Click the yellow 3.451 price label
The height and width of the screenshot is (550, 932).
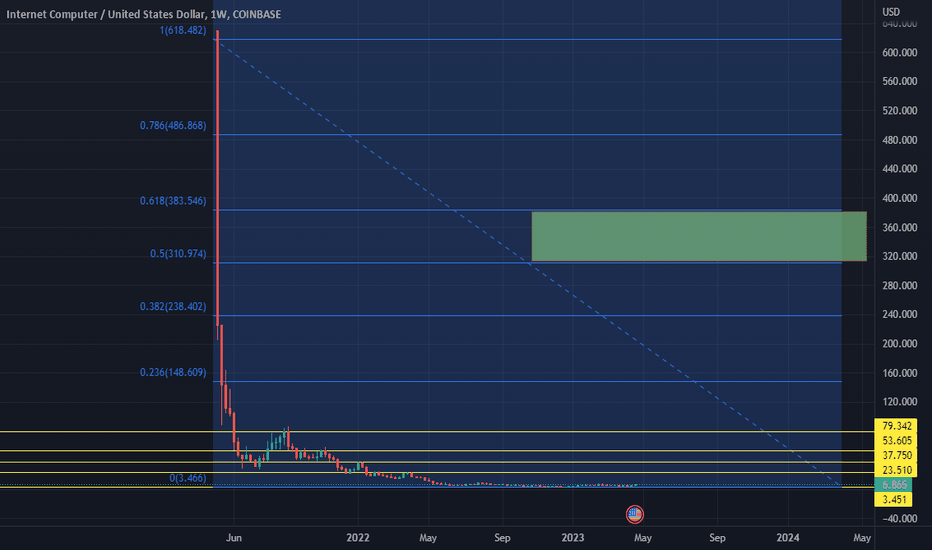(893, 499)
